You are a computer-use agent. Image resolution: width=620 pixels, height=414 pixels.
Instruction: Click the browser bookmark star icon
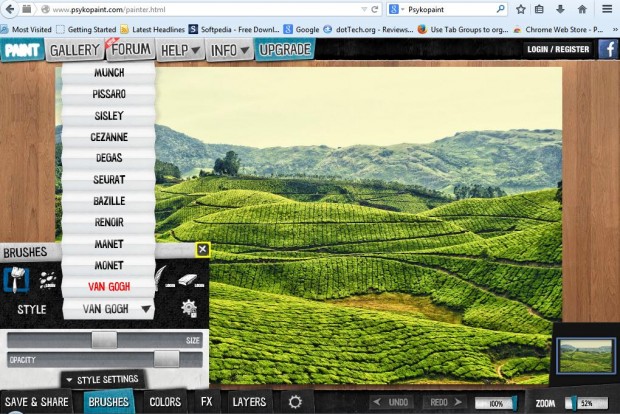521,9
